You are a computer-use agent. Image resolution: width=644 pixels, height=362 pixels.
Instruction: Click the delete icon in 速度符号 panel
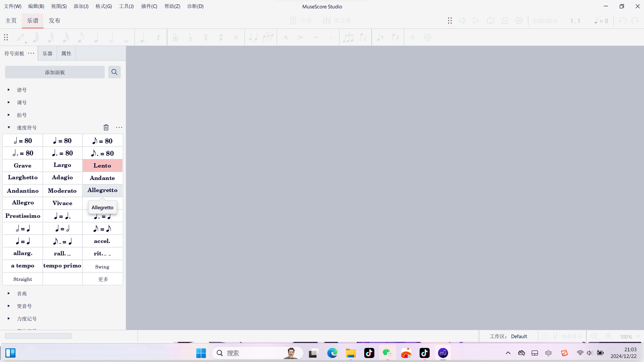point(106,128)
